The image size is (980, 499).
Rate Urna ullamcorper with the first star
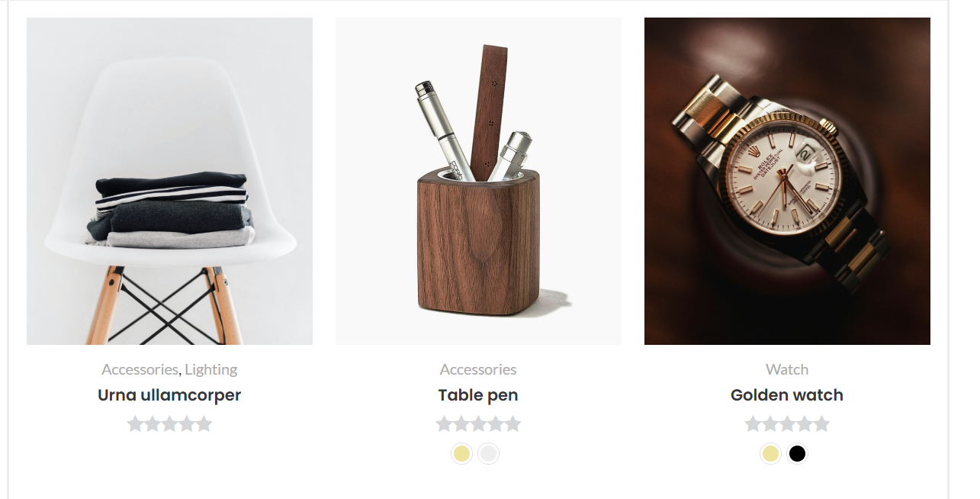(136, 424)
